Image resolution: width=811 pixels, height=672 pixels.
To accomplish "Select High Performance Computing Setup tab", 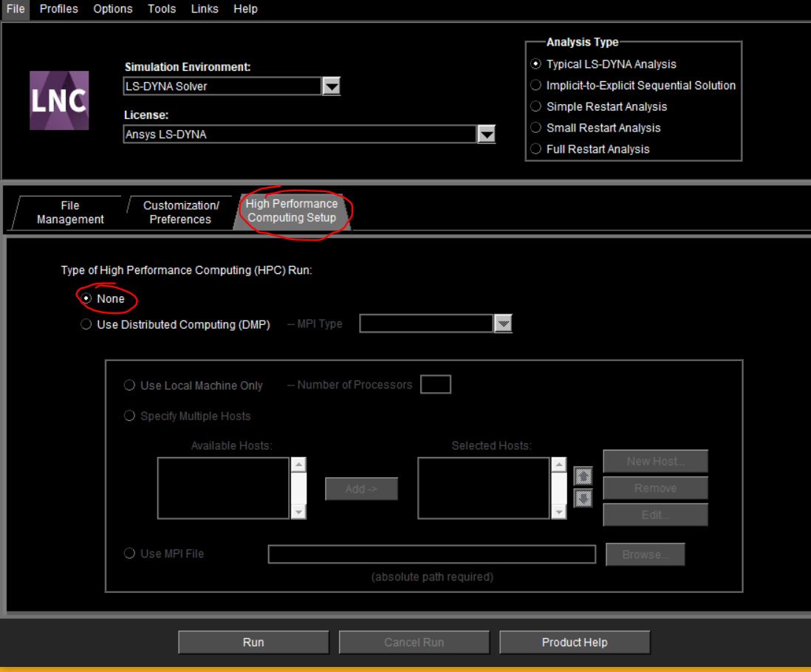I will point(292,211).
